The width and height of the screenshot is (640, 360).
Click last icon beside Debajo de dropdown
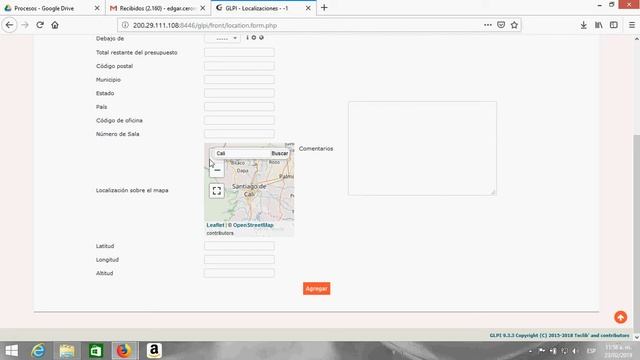(261, 38)
